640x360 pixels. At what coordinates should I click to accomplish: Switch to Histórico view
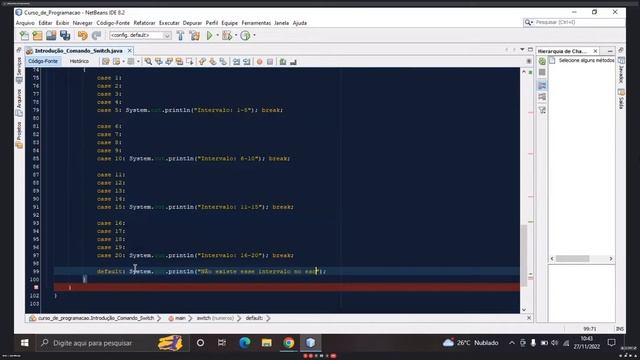point(79,61)
